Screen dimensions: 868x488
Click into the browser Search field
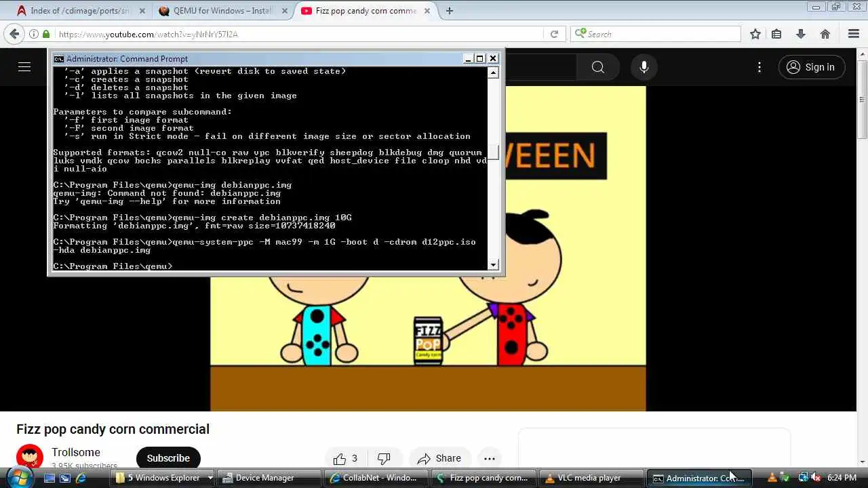click(656, 34)
